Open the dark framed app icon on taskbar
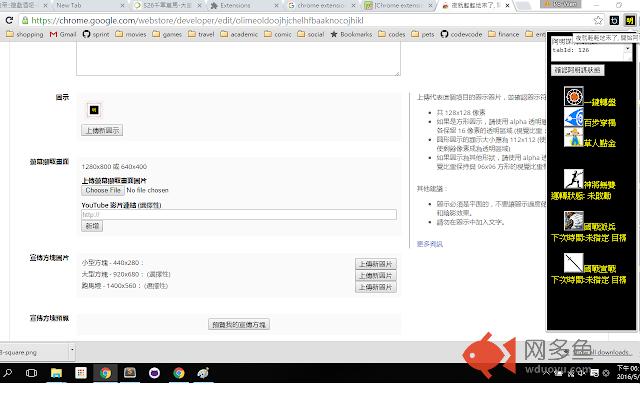The image size is (640, 400). point(130,373)
